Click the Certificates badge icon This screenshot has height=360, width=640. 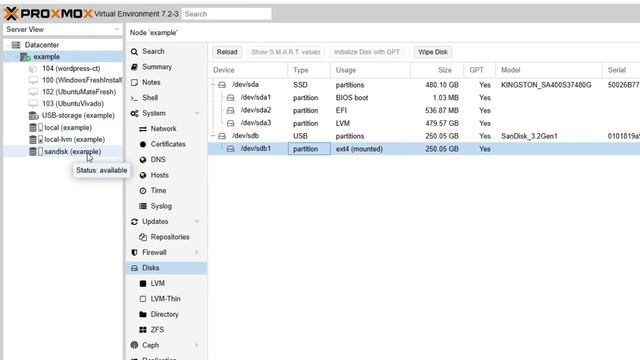[143, 144]
